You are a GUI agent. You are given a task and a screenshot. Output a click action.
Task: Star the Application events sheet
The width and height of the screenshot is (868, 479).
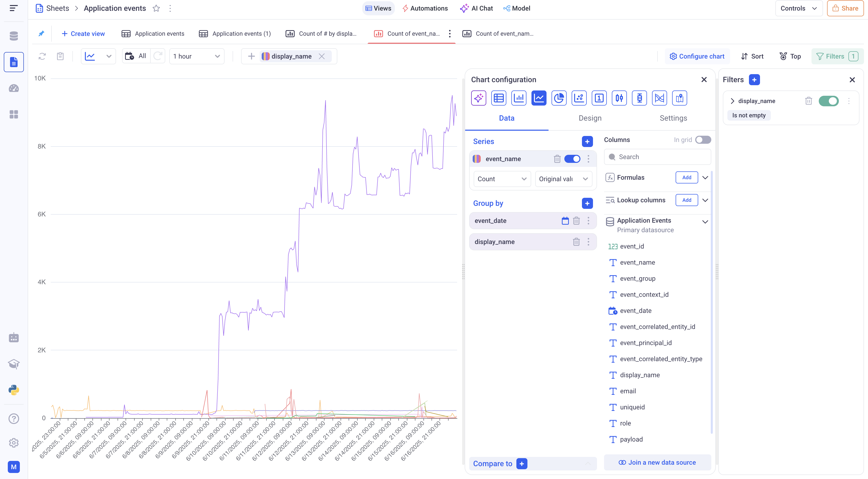click(156, 9)
